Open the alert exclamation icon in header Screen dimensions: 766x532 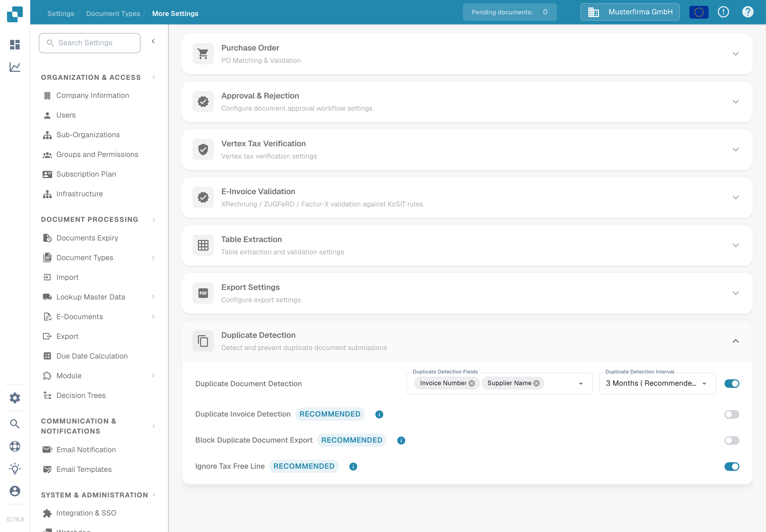(x=723, y=12)
